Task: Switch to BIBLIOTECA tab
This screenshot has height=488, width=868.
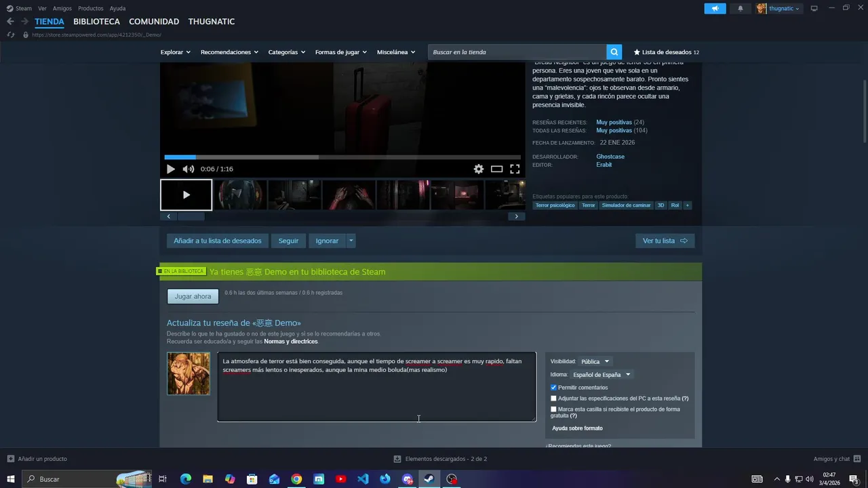Action: (96, 22)
